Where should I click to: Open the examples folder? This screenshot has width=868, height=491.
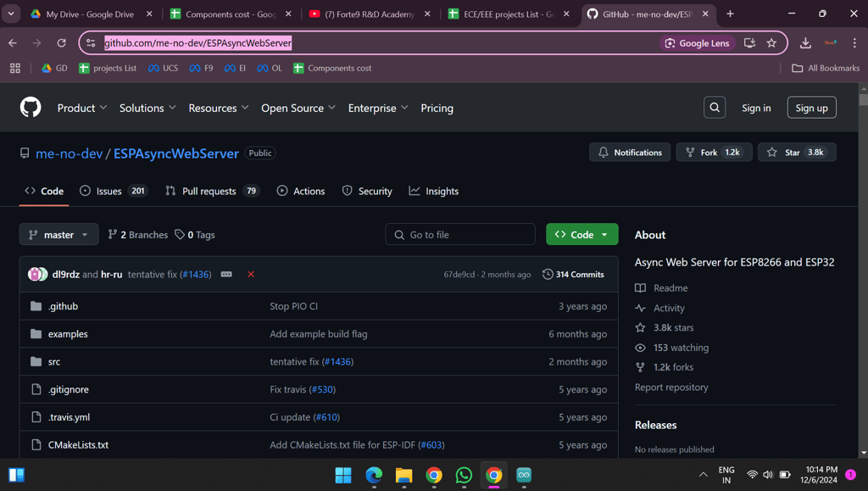pyautogui.click(x=68, y=334)
